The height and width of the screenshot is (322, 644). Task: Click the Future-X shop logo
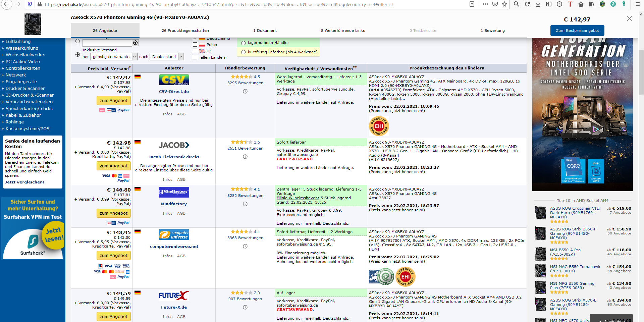tap(174, 296)
